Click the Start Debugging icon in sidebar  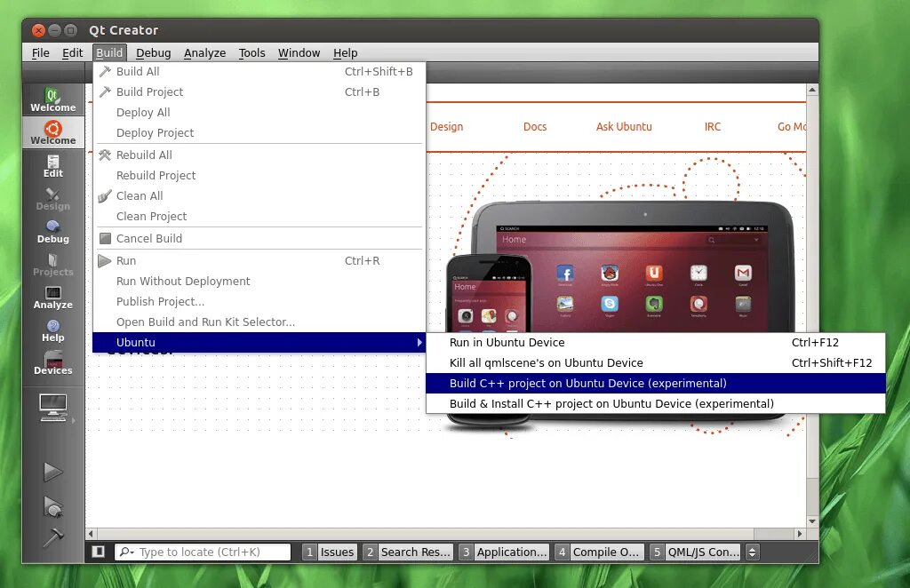(52, 506)
